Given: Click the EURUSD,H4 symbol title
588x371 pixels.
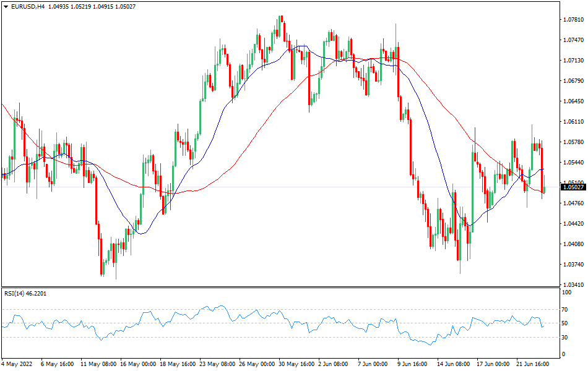Looking at the screenshot, I should point(28,6).
